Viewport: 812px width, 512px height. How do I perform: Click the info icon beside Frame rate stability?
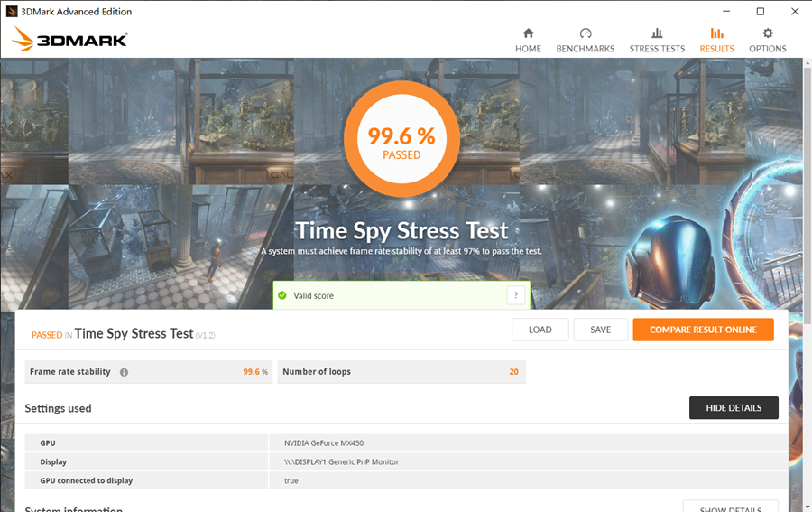click(x=124, y=372)
